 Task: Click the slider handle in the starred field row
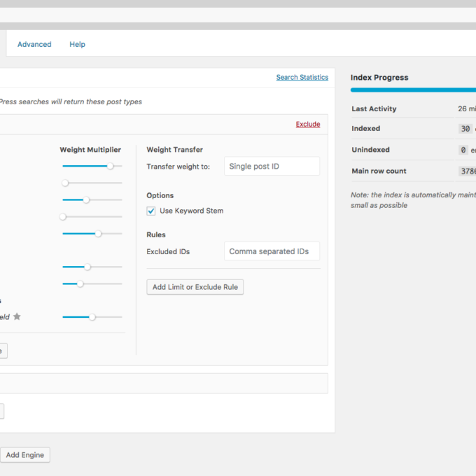click(x=92, y=317)
